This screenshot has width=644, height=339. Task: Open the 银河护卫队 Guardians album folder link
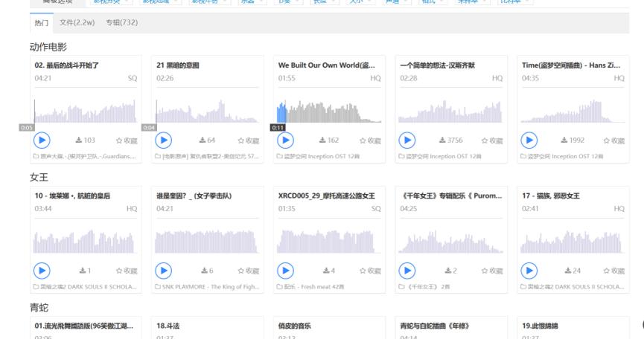85,156
